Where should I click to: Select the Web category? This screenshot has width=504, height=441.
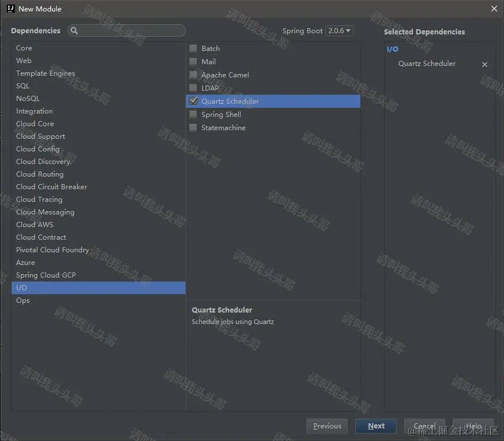[98, 60]
